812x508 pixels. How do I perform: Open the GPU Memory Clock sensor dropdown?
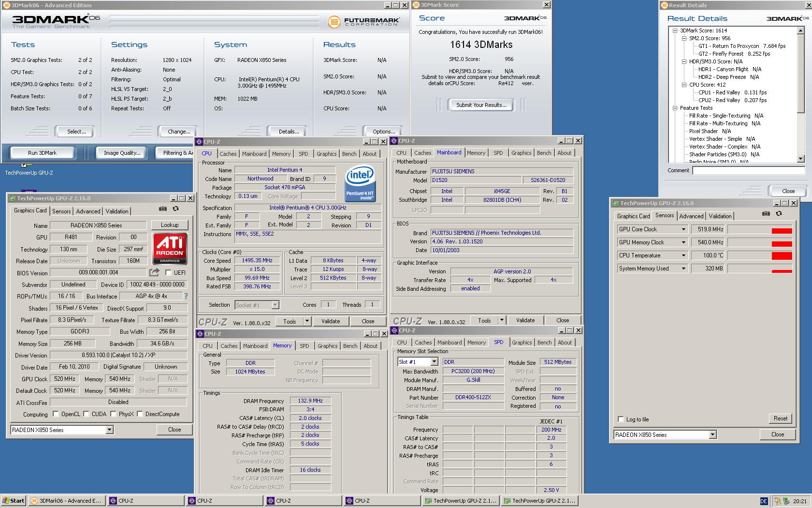point(683,242)
